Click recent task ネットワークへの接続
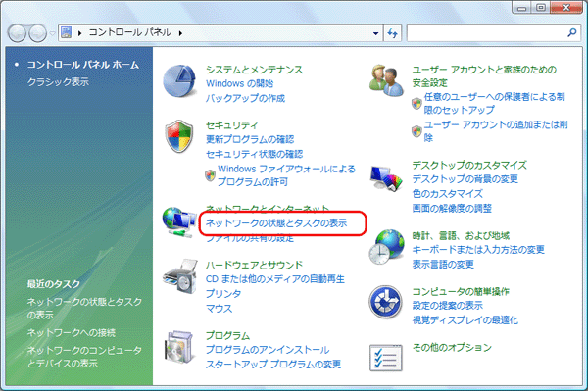588x391 pixels. 72,332
